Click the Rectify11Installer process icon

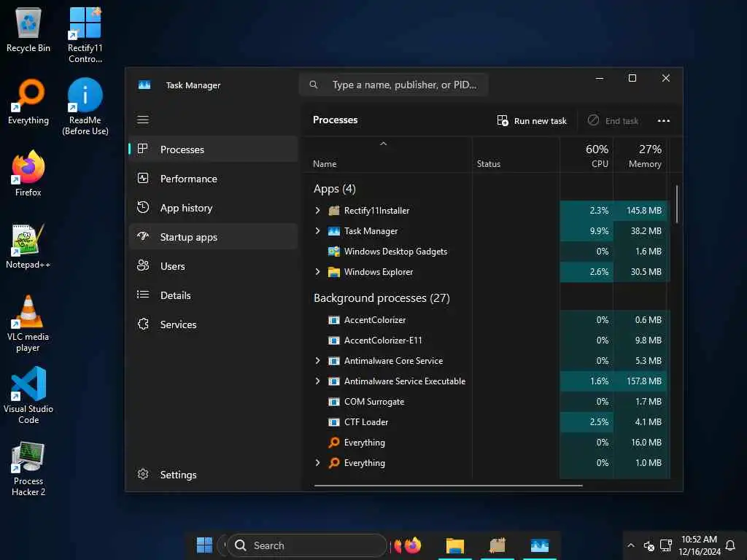point(334,211)
